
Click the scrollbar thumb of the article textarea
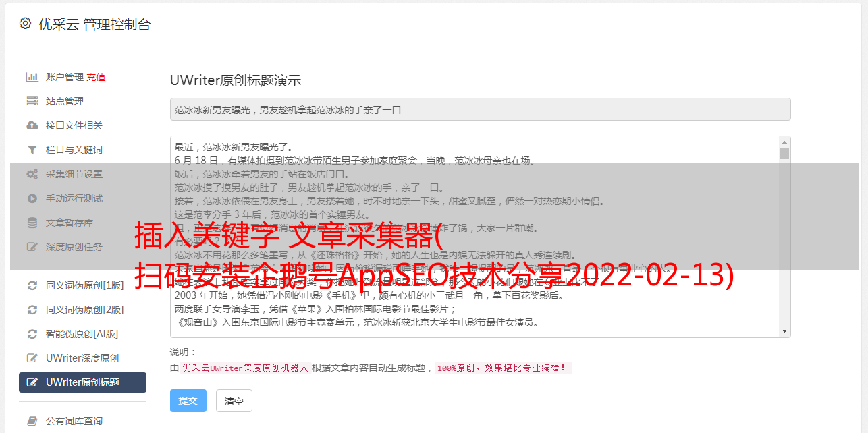[784, 154]
